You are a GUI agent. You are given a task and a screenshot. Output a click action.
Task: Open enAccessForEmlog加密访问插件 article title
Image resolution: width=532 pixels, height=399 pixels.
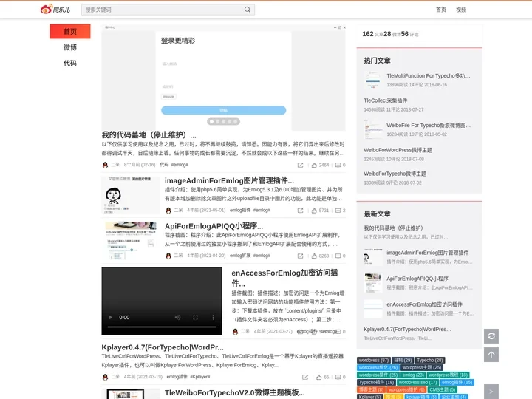pos(284,278)
